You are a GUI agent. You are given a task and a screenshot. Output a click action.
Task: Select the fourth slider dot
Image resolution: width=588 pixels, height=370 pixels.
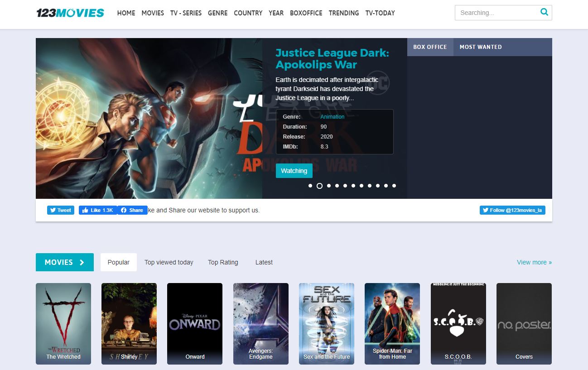click(x=337, y=186)
